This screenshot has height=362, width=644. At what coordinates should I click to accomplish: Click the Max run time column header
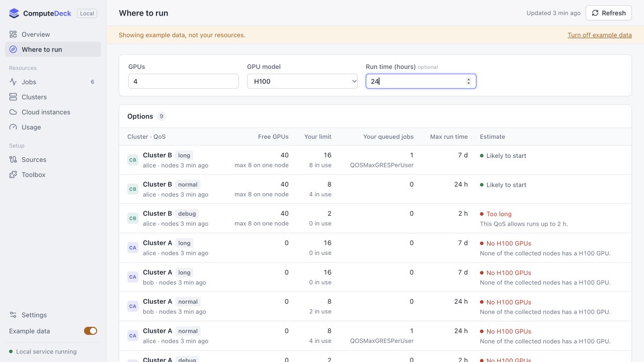click(x=449, y=137)
